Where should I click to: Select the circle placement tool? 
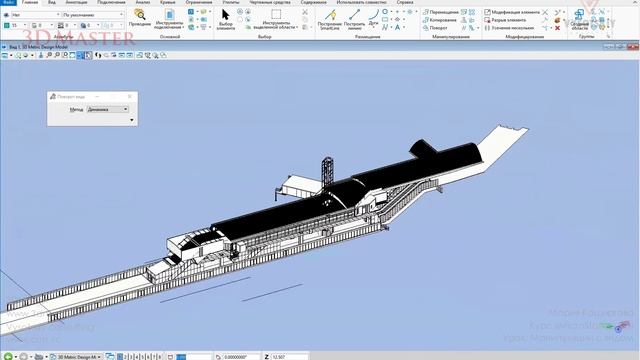coord(385,12)
